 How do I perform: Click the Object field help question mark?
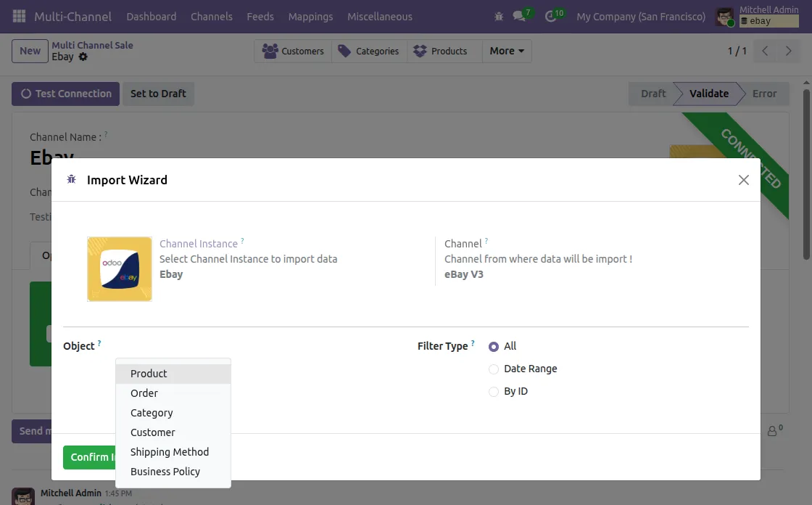coord(99,342)
